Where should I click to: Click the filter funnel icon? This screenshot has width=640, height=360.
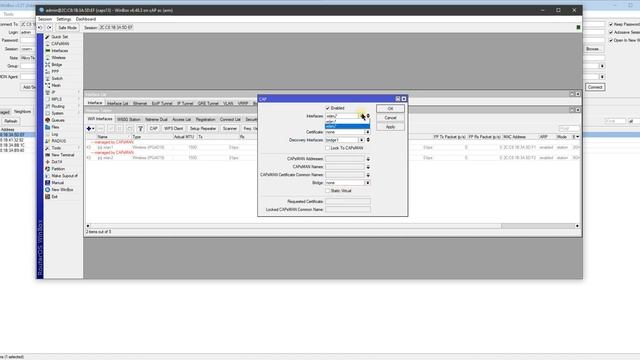[140, 129]
